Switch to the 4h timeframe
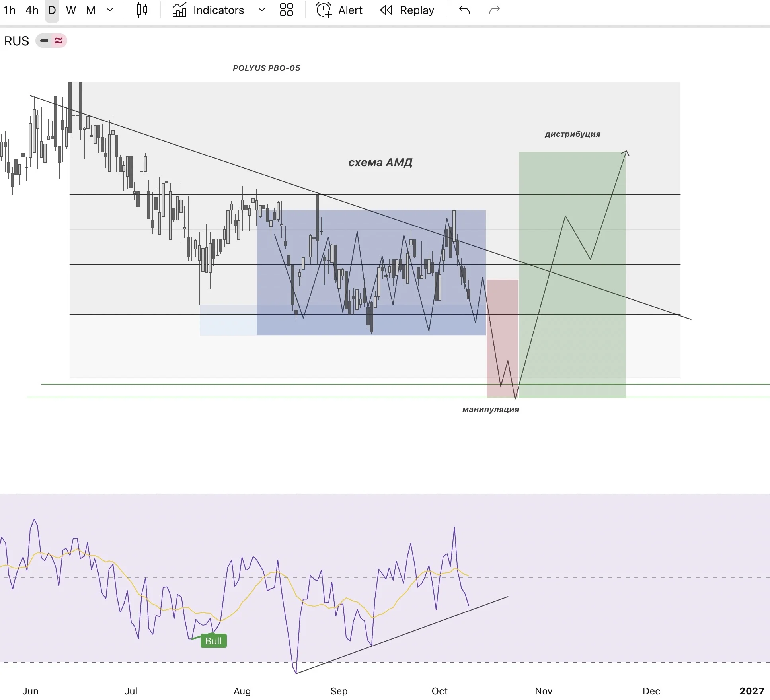The width and height of the screenshot is (770, 700). tap(32, 10)
